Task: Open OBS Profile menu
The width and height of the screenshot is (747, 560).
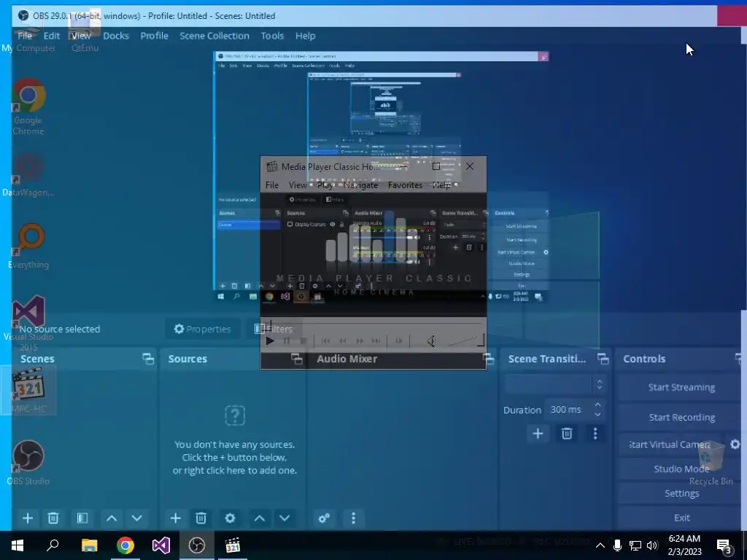Action: pos(154,36)
